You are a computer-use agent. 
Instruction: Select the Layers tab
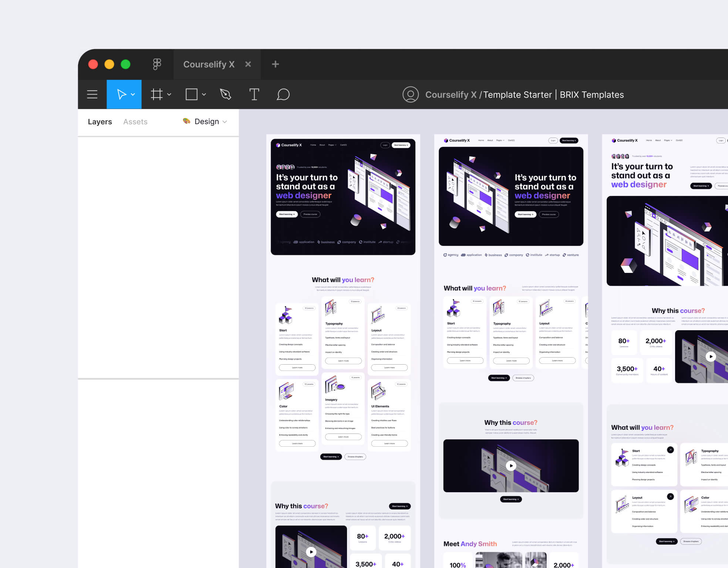coord(100,121)
